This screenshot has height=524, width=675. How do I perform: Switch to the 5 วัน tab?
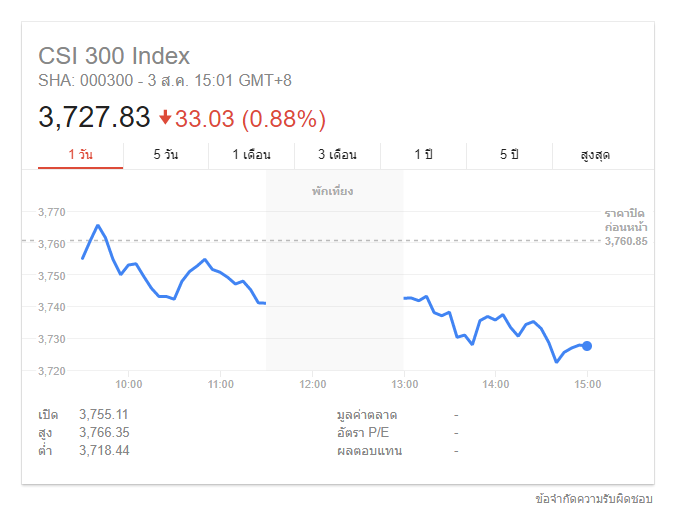[x=166, y=155]
